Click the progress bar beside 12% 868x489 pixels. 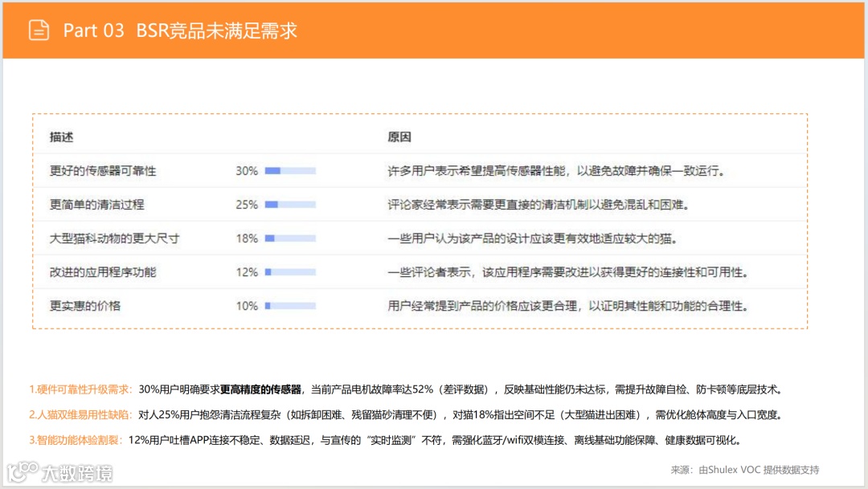click(x=291, y=272)
